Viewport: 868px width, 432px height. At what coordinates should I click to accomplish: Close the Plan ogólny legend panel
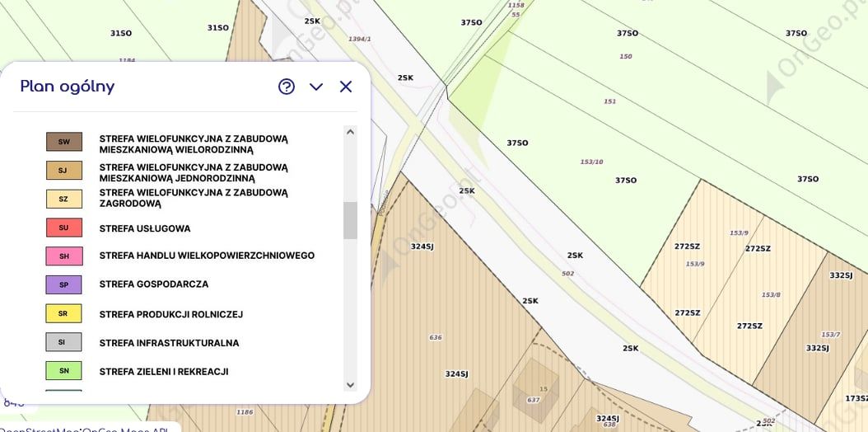pyautogui.click(x=346, y=87)
